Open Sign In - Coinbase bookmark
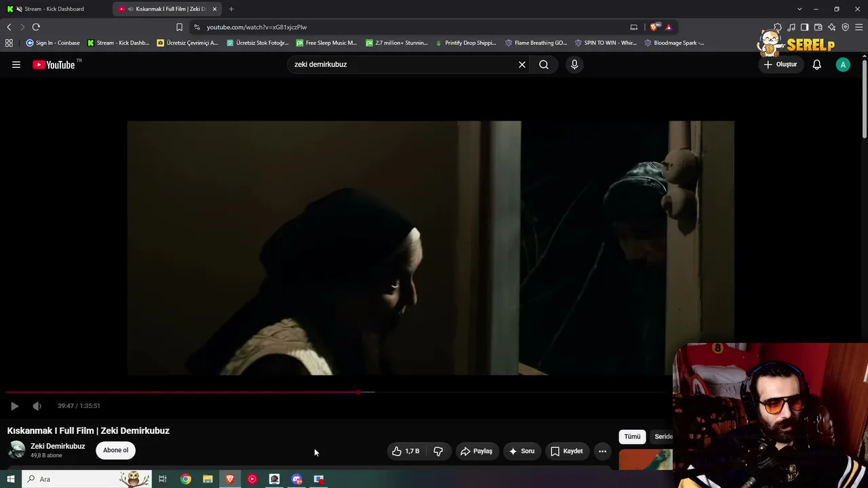 tap(53, 43)
